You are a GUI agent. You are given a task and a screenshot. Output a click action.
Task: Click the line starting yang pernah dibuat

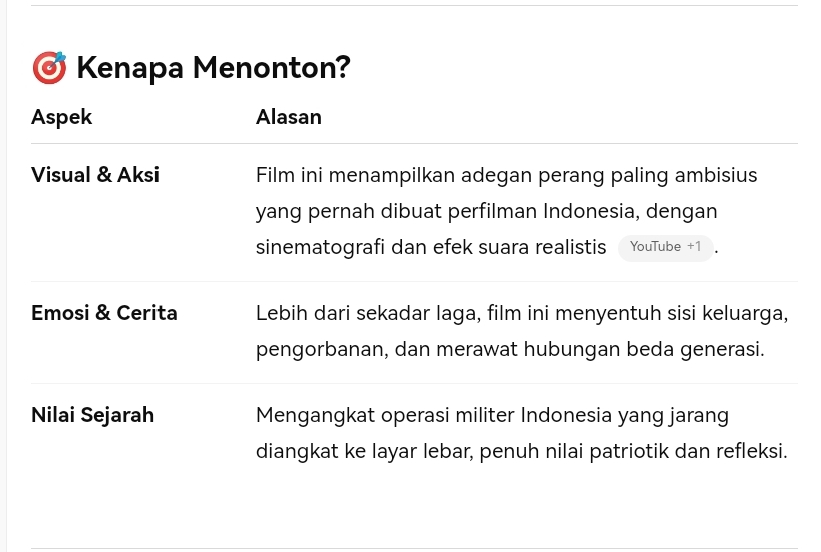click(x=486, y=212)
